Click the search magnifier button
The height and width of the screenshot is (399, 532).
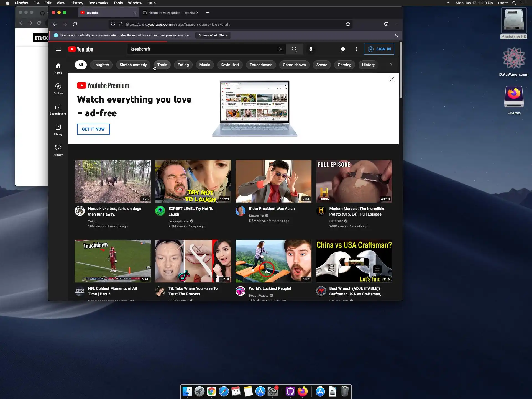pyautogui.click(x=294, y=49)
